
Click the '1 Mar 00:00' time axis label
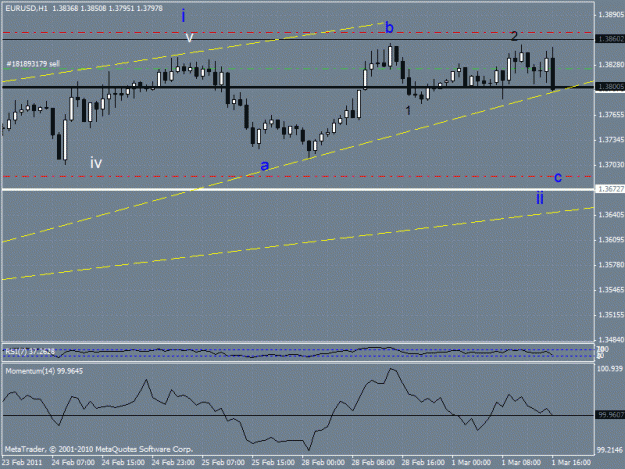pyautogui.click(x=471, y=462)
